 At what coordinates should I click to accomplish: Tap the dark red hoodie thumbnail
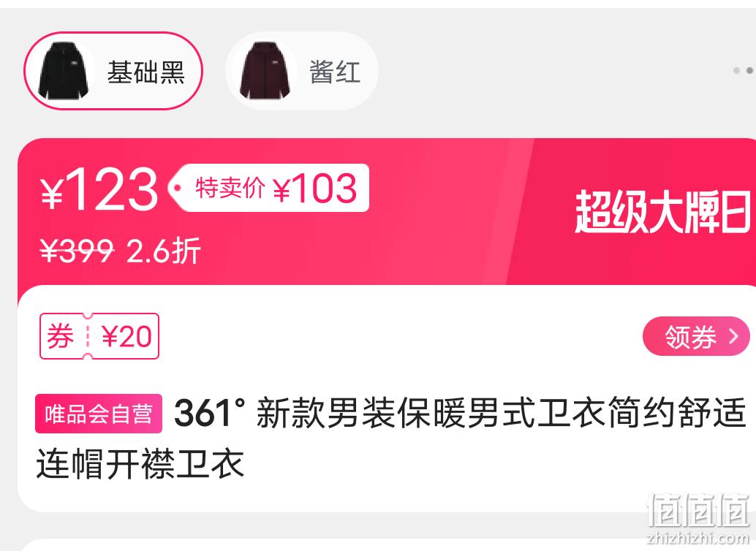pos(265,71)
